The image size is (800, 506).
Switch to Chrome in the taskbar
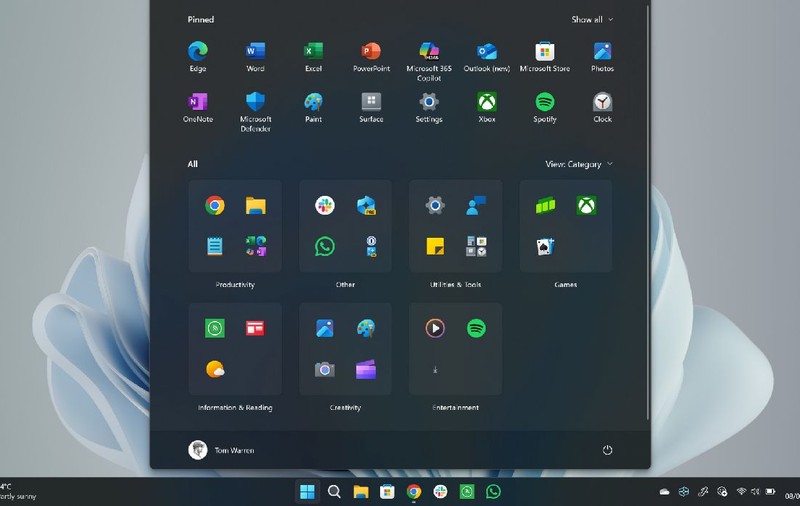[x=414, y=492]
